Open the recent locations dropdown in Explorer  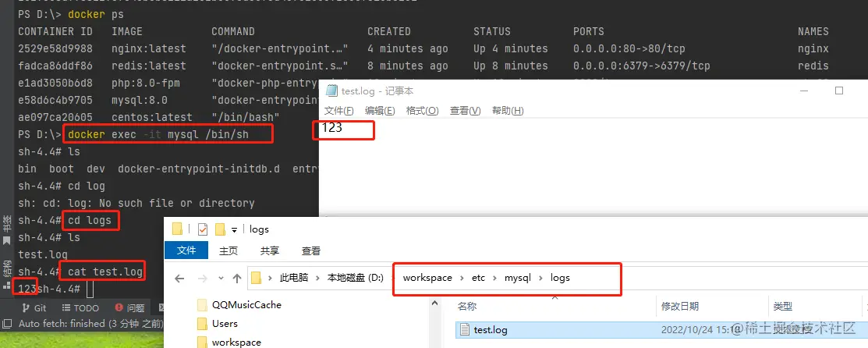point(221,279)
